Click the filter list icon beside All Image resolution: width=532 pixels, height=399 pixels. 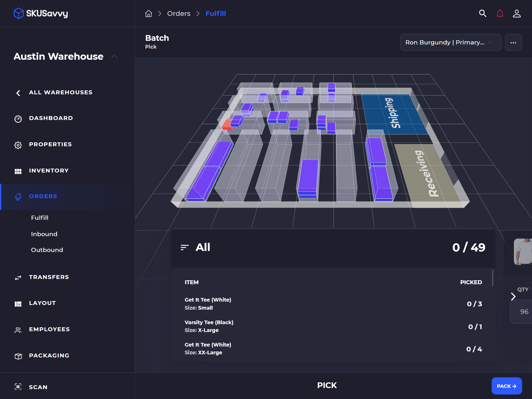[x=184, y=248]
